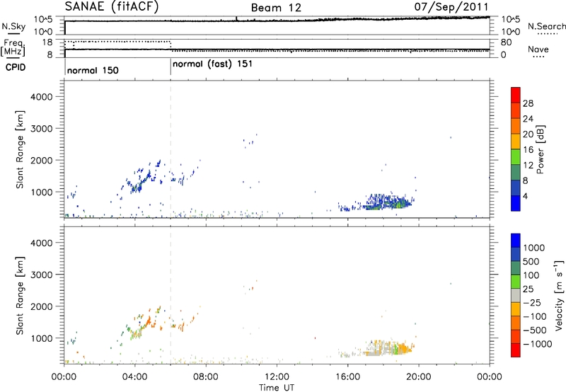
Task: Click the '1000' tick on velocity panel axis
Action: pyautogui.click(x=42, y=338)
